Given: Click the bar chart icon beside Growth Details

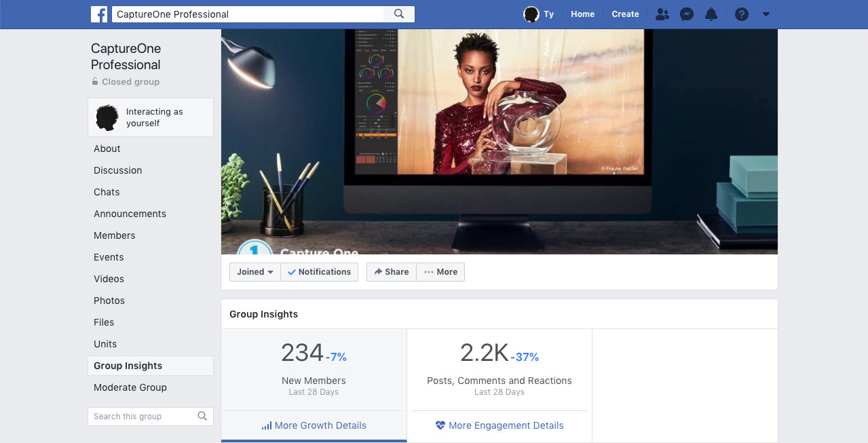Looking at the screenshot, I should pyautogui.click(x=267, y=425).
